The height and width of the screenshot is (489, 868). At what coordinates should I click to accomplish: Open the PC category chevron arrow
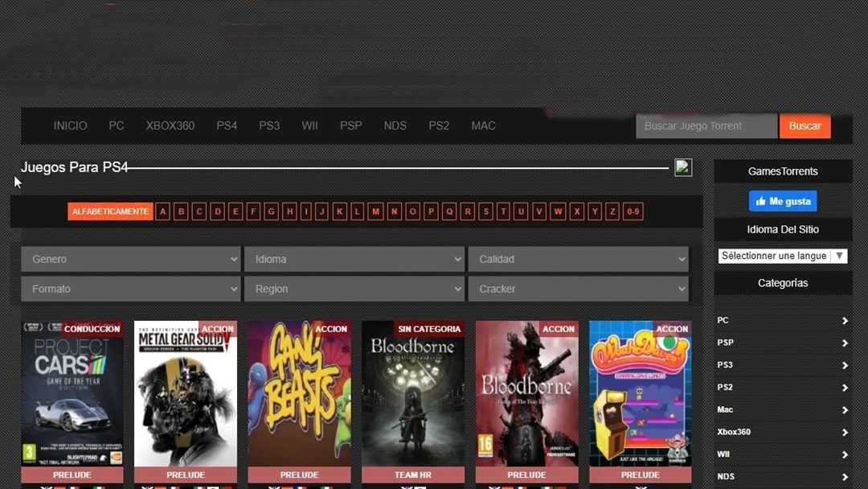(x=845, y=321)
